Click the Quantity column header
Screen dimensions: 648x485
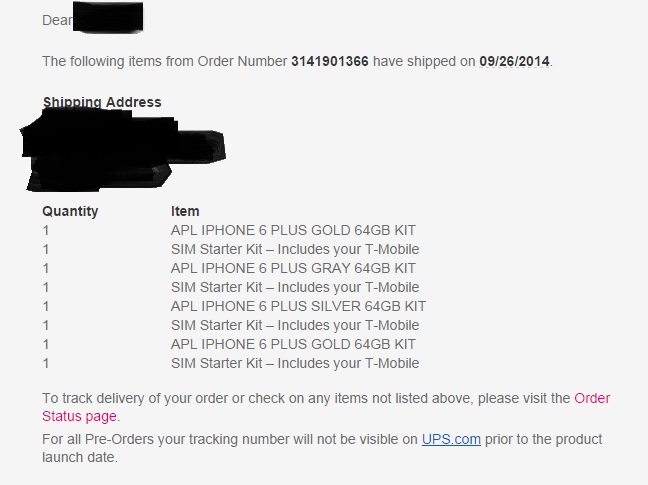tap(70, 211)
